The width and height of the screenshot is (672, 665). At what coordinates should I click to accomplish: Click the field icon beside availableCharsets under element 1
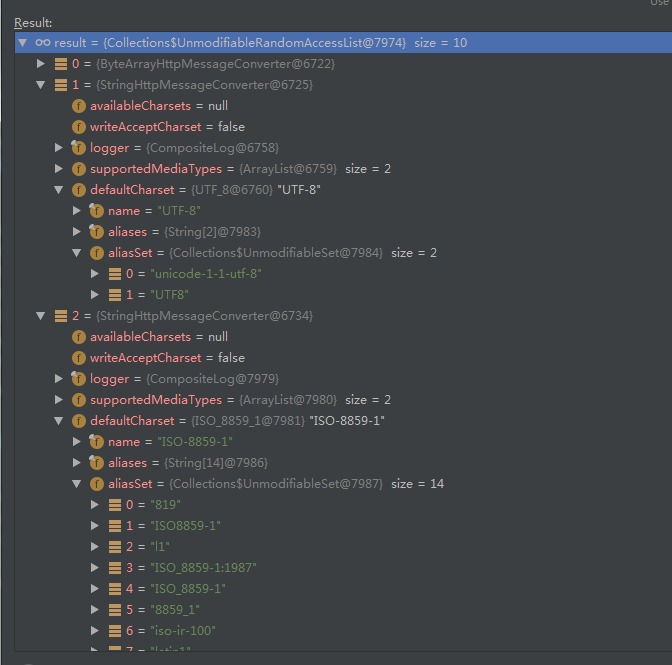[79, 106]
